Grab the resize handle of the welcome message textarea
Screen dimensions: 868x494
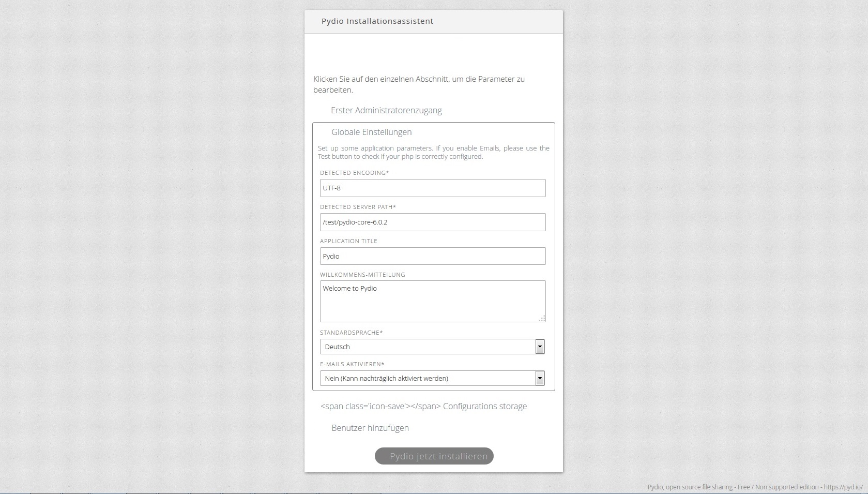pyautogui.click(x=542, y=319)
